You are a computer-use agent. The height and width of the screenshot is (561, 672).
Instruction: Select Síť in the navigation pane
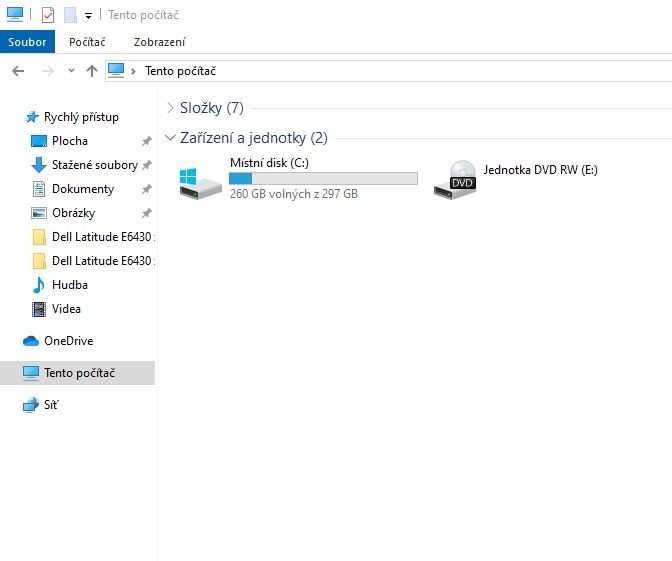coord(51,405)
